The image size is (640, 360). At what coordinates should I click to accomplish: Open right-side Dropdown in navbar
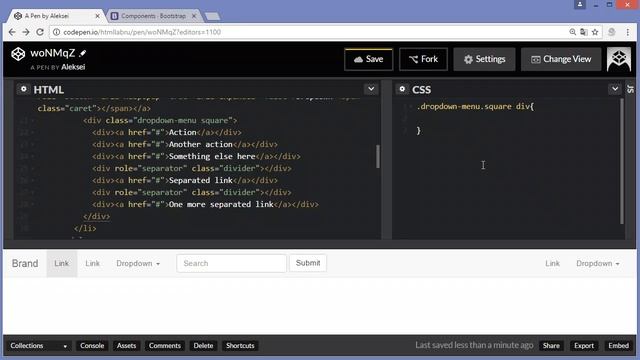coord(598,263)
